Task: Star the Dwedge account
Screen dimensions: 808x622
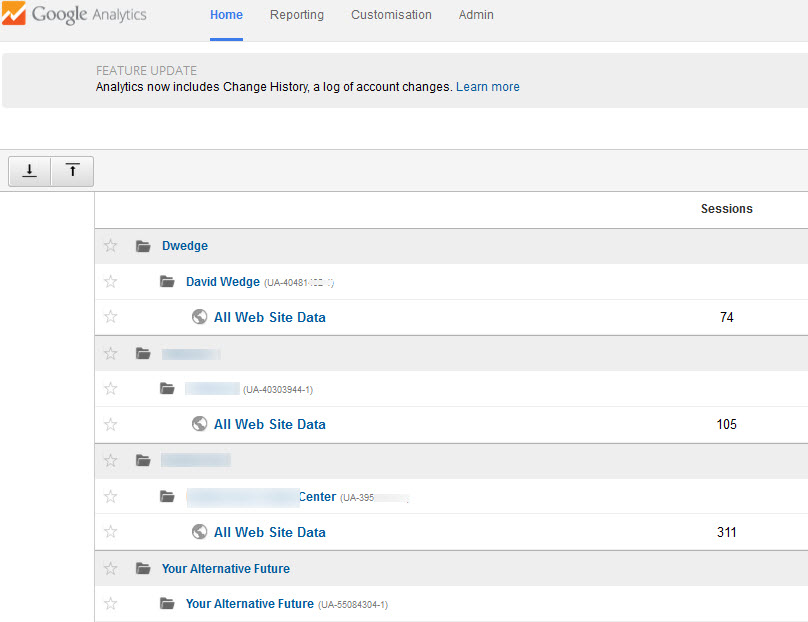Action: pos(110,246)
